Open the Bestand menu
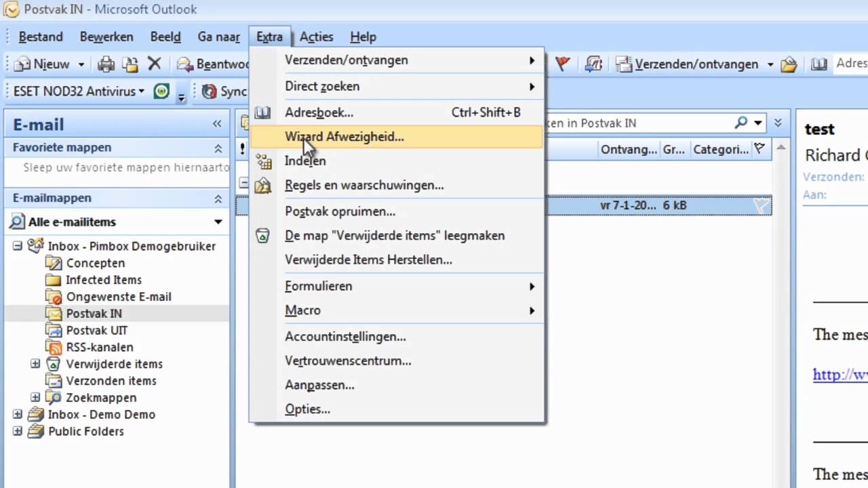The height and width of the screenshot is (488, 868). coord(41,37)
